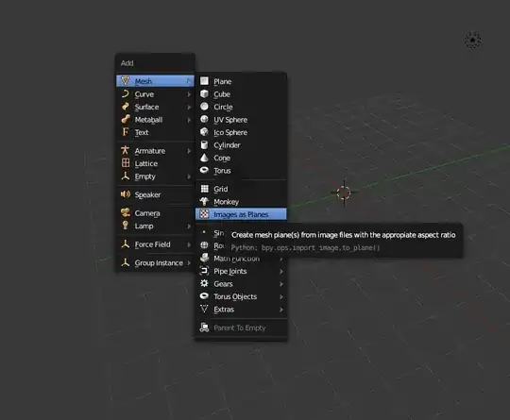The image size is (510, 420).
Task: Click the Surface icon
Action: (126, 107)
